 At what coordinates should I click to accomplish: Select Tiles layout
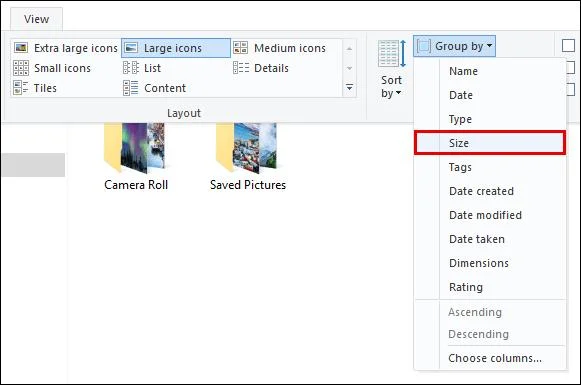(x=35, y=88)
